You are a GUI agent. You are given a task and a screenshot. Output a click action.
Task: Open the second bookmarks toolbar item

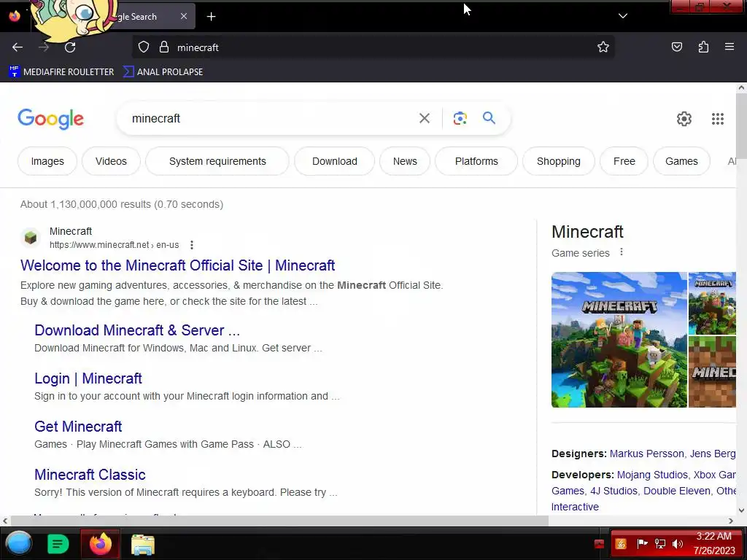click(163, 72)
